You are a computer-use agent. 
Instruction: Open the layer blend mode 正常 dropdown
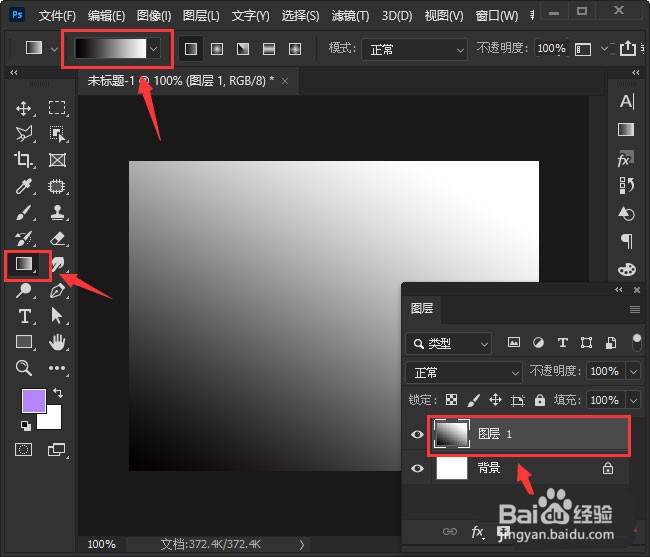pyautogui.click(x=463, y=372)
